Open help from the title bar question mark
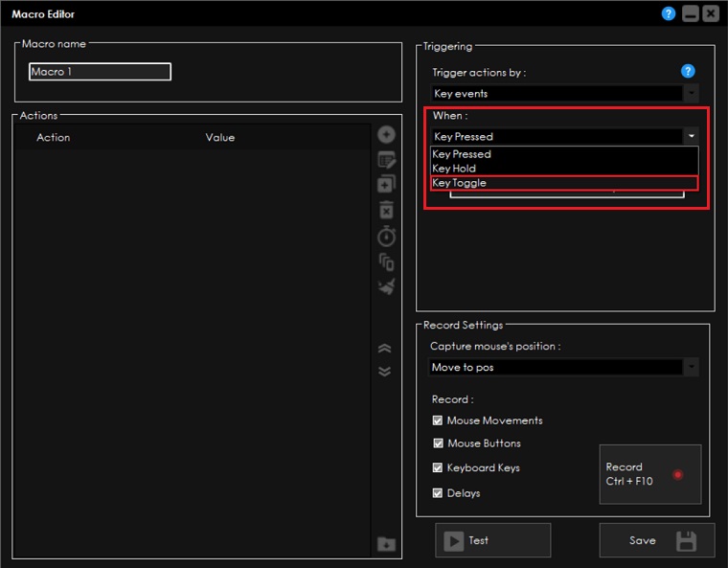Viewport: 728px width, 568px height. click(x=668, y=14)
